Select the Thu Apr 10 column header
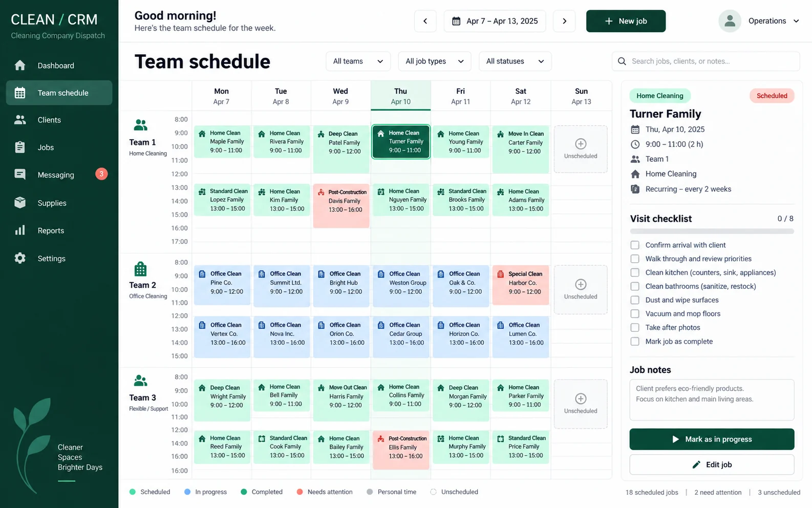Viewport: 812px width, 508px height. (x=400, y=96)
